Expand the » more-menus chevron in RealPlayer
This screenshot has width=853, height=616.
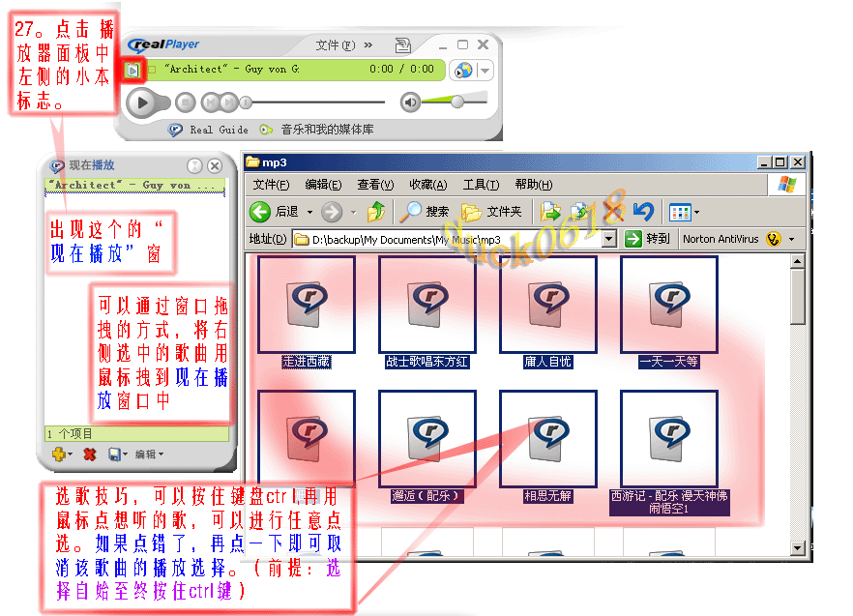click(x=368, y=44)
